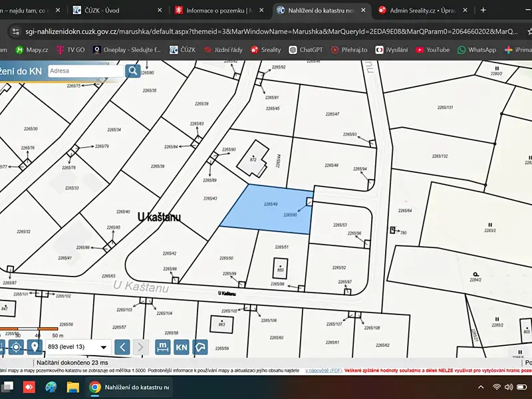Open the ČÚZK bookmark
The height and width of the screenshot is (399, 532).
point(182,50)
